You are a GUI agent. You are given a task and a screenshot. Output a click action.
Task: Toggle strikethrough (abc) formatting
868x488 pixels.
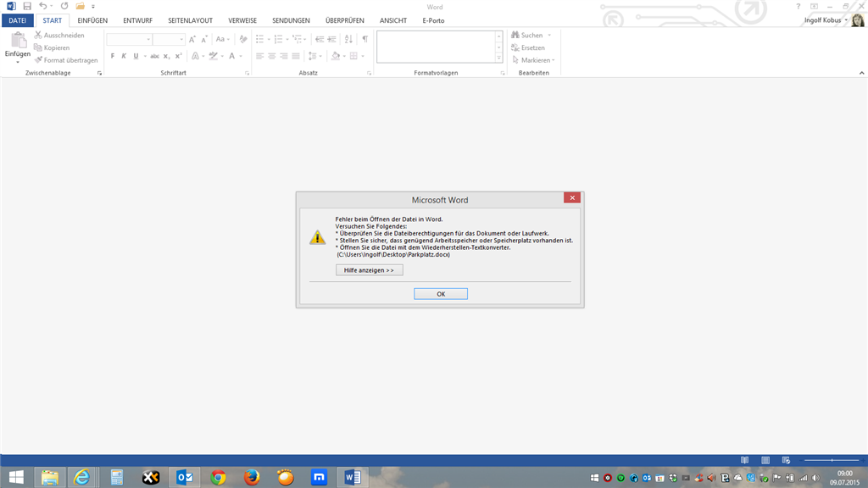coord(154,56)
